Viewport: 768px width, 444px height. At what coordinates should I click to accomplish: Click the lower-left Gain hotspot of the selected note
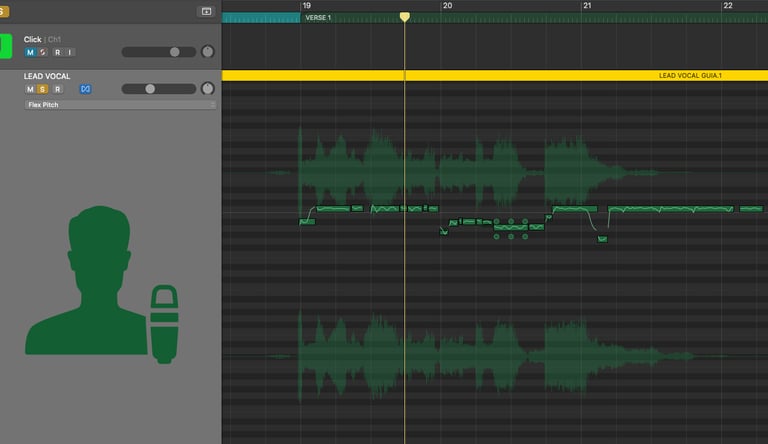click(497, 237)
